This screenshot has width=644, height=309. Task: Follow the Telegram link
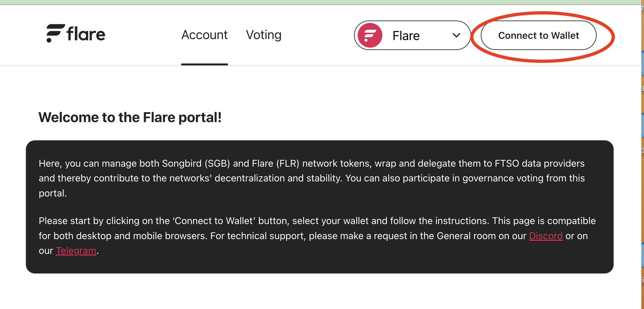76,251
